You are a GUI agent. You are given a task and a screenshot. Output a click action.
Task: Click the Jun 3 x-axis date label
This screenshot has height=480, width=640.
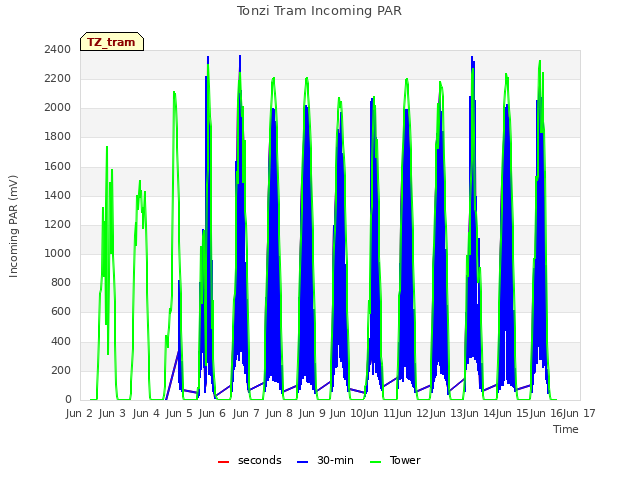[x=112, y=413]
